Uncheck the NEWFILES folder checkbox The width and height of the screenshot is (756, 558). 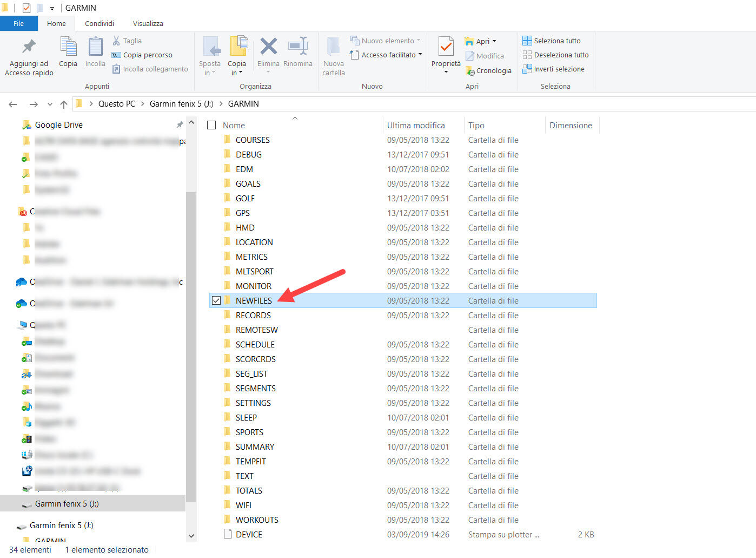pos(216,300)
